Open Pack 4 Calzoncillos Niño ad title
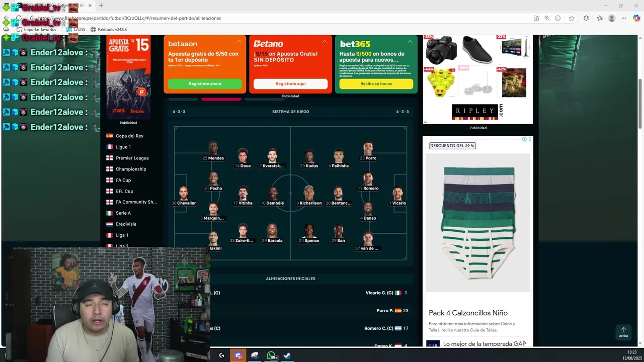Screen dimensions: 644x362 [x=468, y=313]
